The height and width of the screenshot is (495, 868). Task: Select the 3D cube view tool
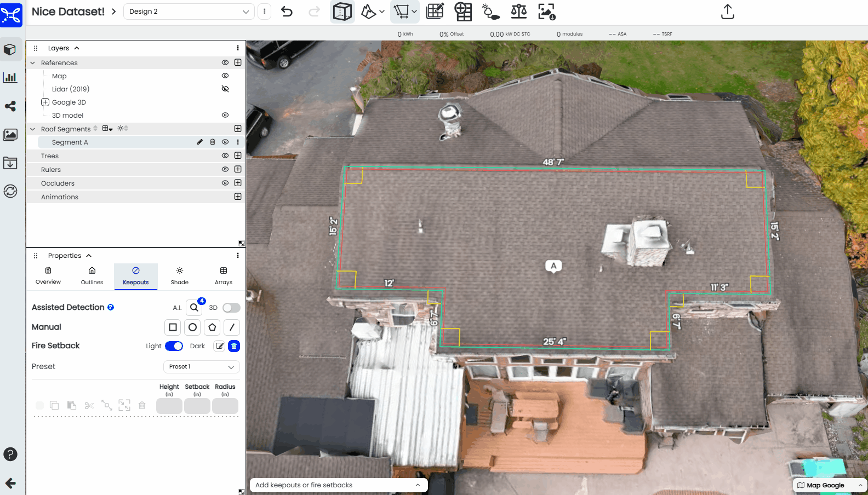[342, 11]
